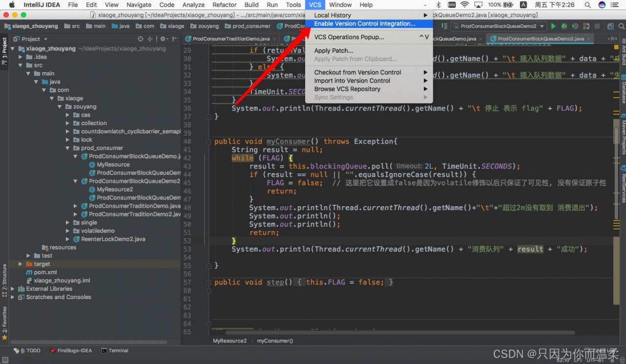The image size is (626, 364).
Task: Open macOS Spotlight search icon
Action: pyautogui.click(x=589, y=5)
